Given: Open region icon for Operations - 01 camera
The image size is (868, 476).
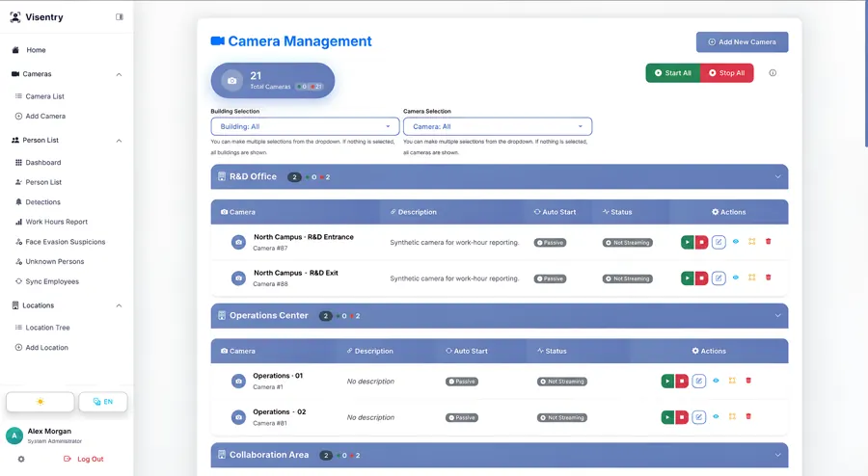Looking at the screenshot, I should click(732, 381).
